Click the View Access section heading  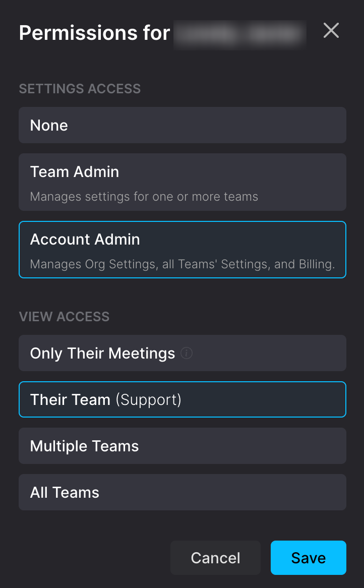click(64, 317)
